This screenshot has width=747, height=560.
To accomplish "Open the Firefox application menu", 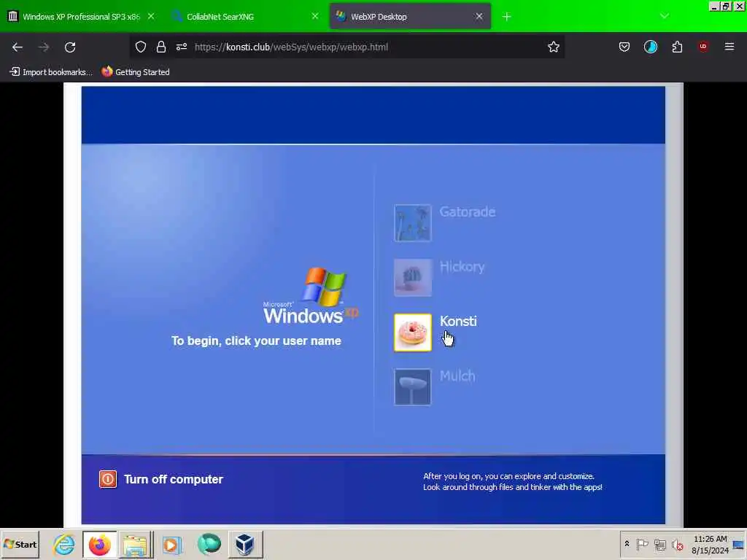I will tap(729, 47).
